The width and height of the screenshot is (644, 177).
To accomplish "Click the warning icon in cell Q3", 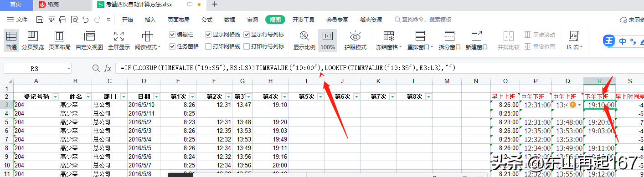I will [x=573, y=105].
